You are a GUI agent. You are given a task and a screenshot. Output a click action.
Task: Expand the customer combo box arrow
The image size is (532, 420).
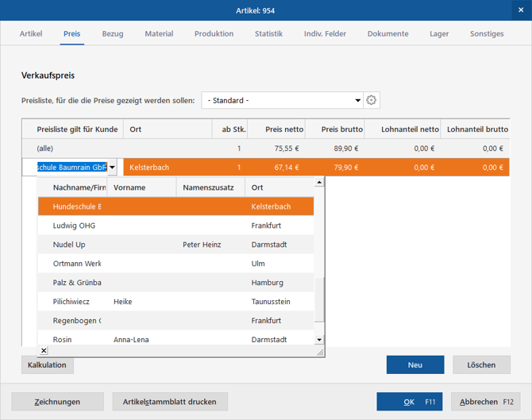click(112, 168)
